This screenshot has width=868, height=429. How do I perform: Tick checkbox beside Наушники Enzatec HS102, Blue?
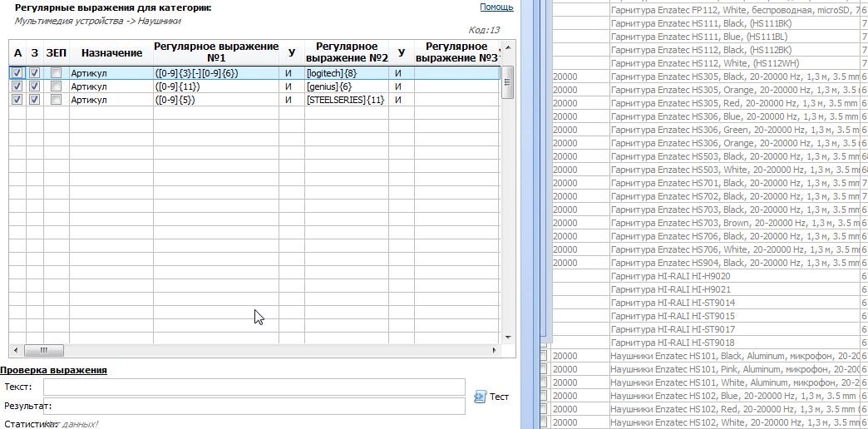[544, 395]
